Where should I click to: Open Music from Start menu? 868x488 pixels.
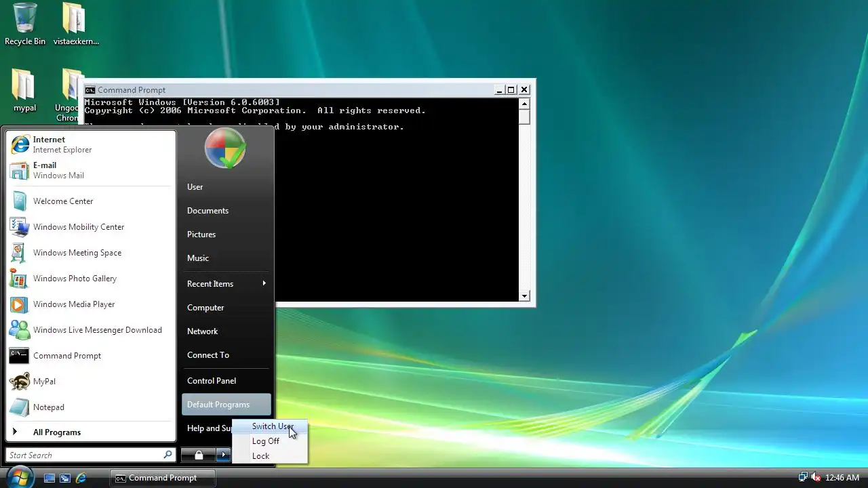tap(226, 258)
